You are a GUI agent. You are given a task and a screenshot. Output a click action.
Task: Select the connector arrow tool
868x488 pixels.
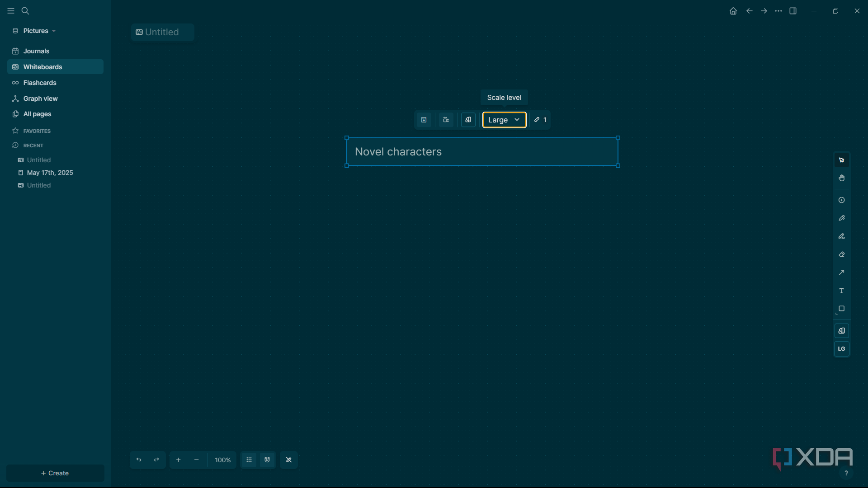pyautogui.click(x=841, y=272)
